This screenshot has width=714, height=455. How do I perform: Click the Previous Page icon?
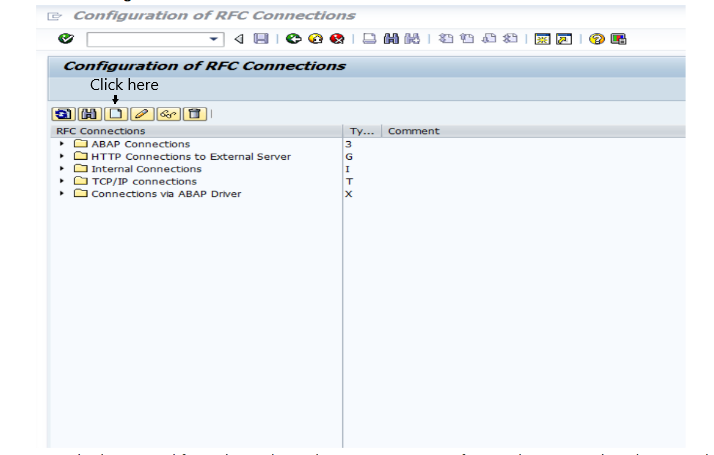(467, 39)
